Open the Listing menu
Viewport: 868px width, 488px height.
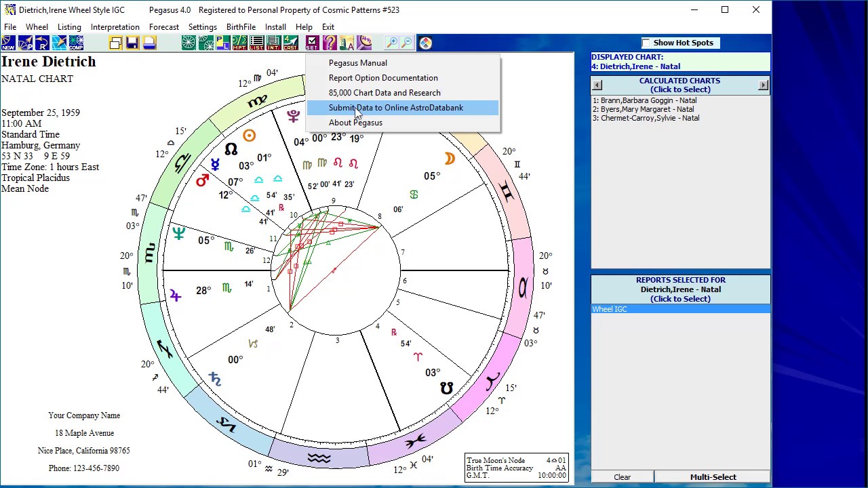tap(69, 27)
